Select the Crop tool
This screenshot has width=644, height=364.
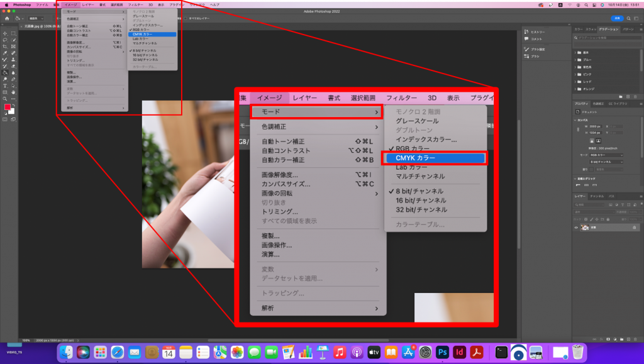point(5,47)
